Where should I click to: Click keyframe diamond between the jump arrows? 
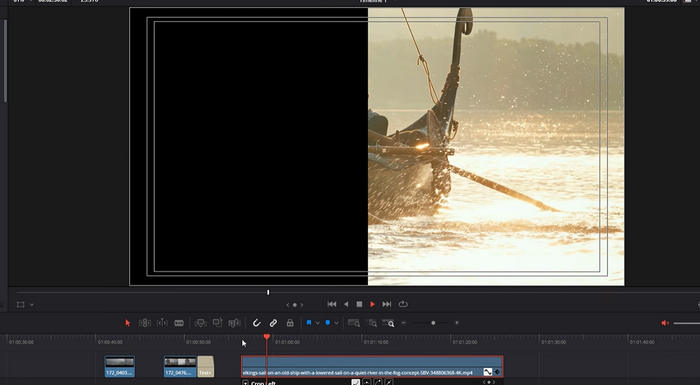click(x=295, y=305)
